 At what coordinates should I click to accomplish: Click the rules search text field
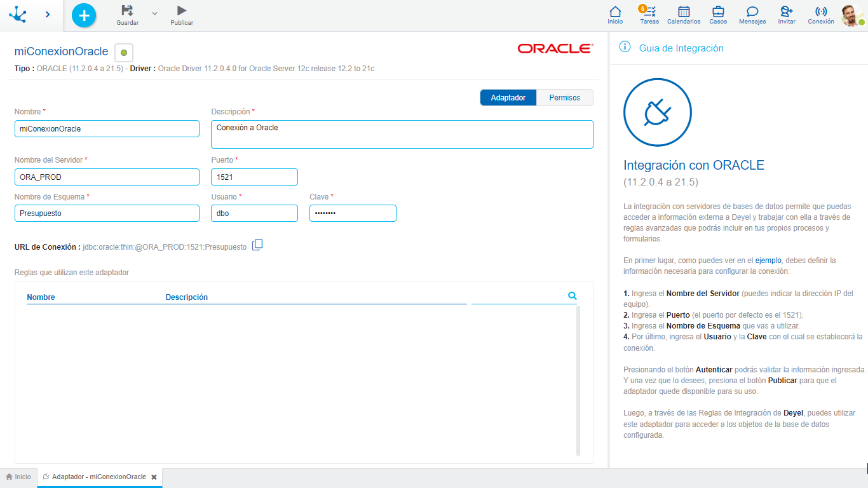518,296
